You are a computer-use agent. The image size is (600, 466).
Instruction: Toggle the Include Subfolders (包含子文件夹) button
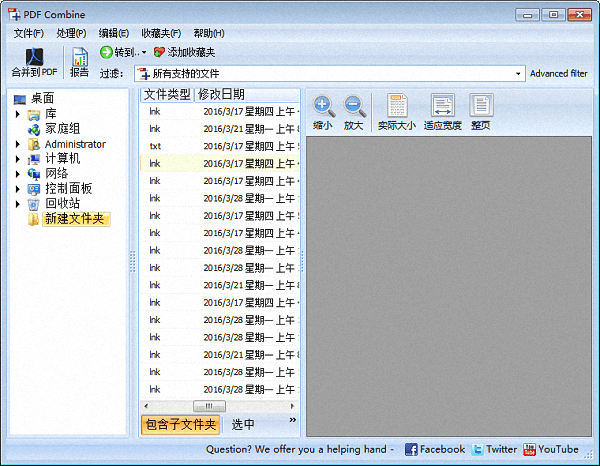[181, 425]
